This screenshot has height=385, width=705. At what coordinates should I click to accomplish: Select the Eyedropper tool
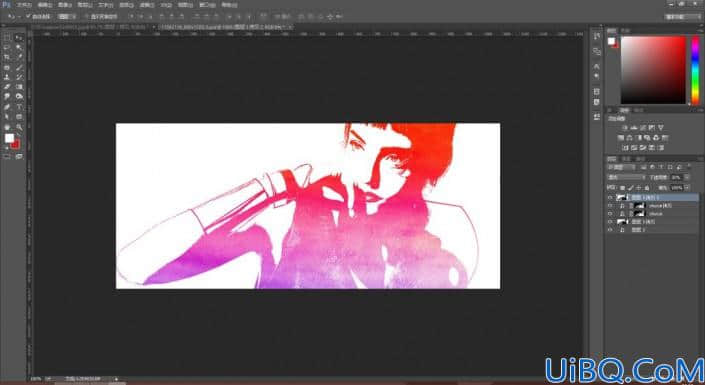point(19,57)
